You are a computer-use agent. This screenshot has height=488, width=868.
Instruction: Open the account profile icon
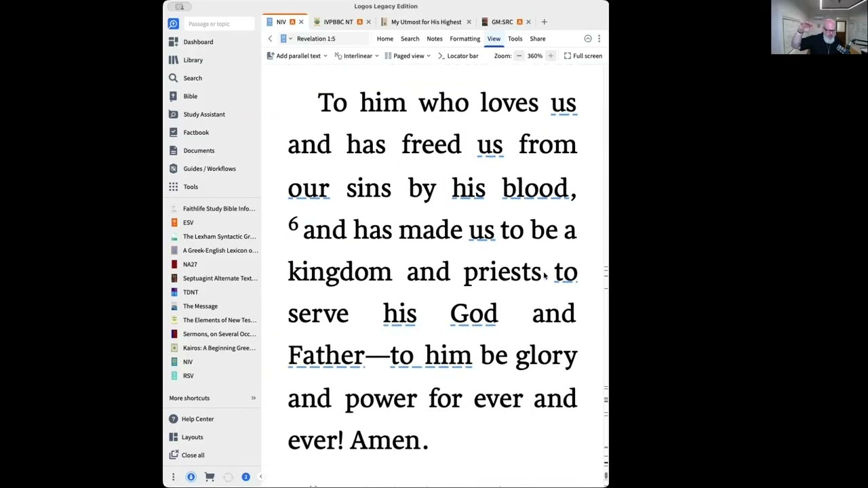tap(191, 477)
